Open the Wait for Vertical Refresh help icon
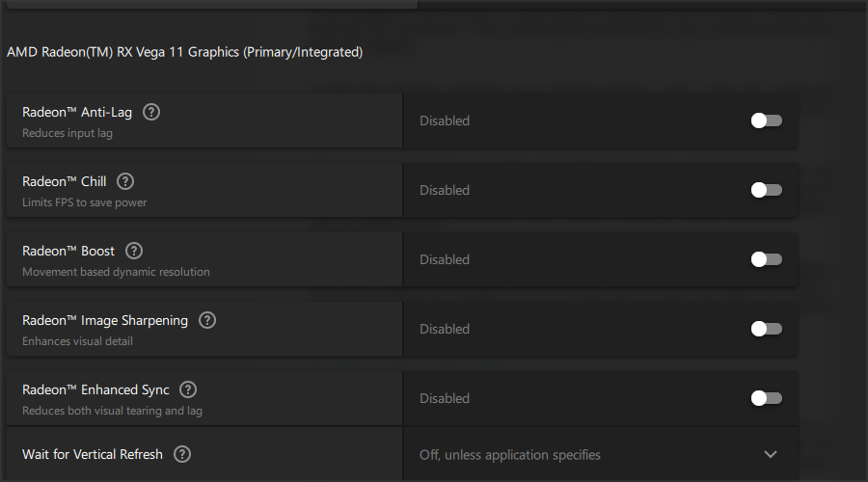The width and height of the screenshot is (868, 482). pyautogui.click(x=182, y=454)
